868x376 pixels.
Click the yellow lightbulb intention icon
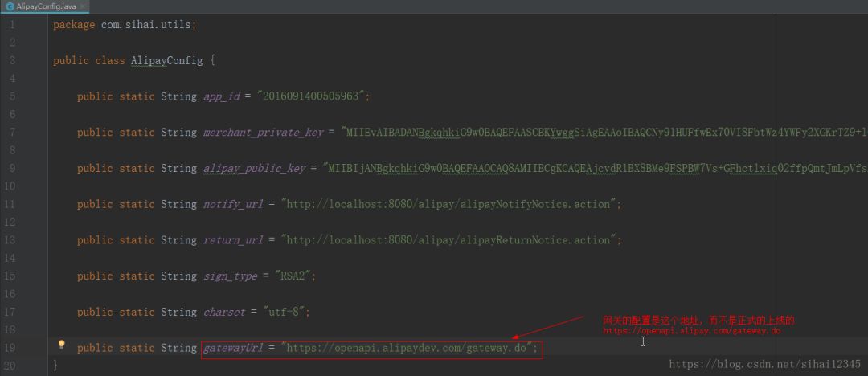(x=61, y=345)
